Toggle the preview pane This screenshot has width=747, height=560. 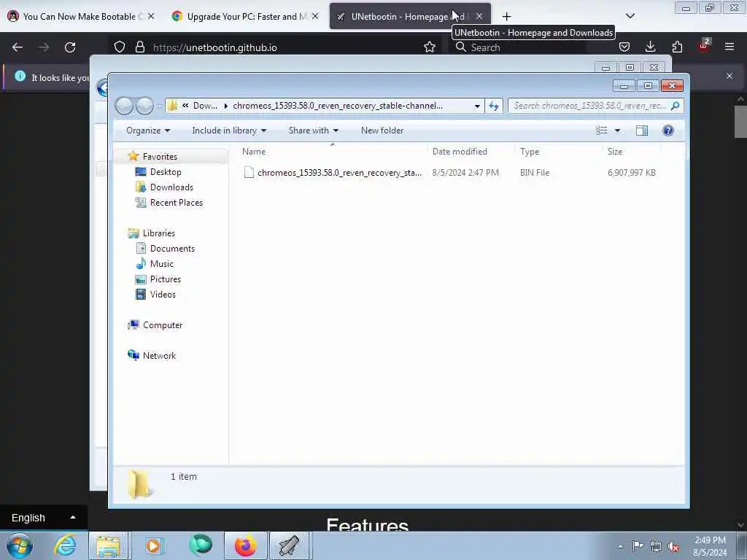642,131
